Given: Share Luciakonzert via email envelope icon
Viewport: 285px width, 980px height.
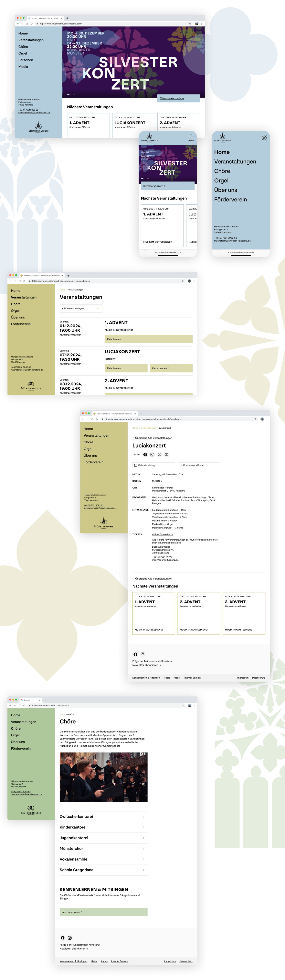Looking at the screenshot, I should 166,455.
